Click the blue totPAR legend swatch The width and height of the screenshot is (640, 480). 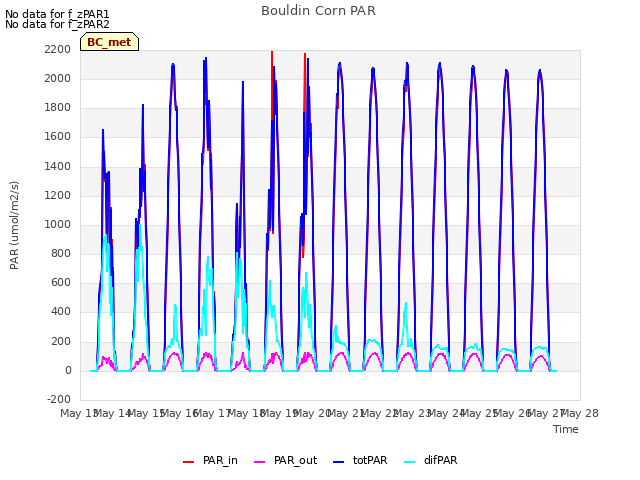pos(339,462)
